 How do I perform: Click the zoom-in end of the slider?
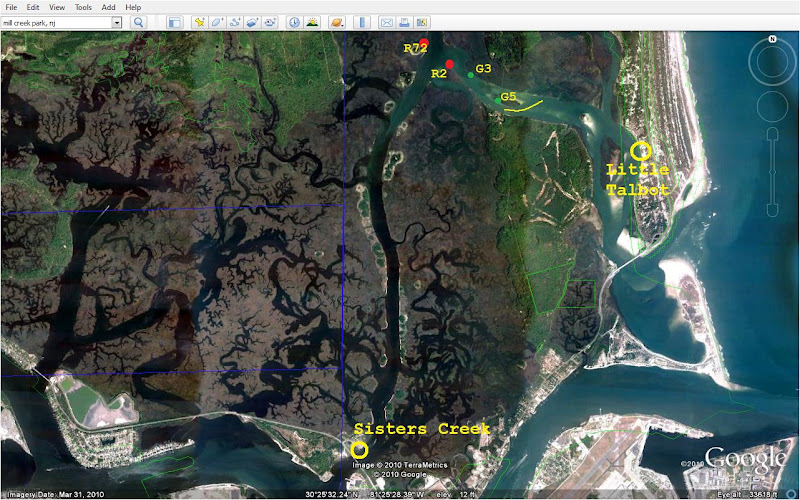[x=772, y=134]
